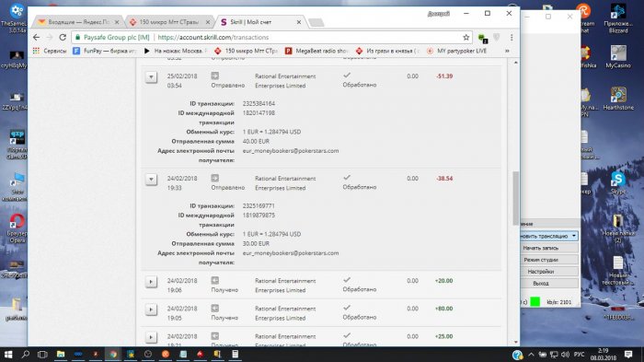Close the Яндекс Входящие tab
The image size is (644, 362).
117,22
